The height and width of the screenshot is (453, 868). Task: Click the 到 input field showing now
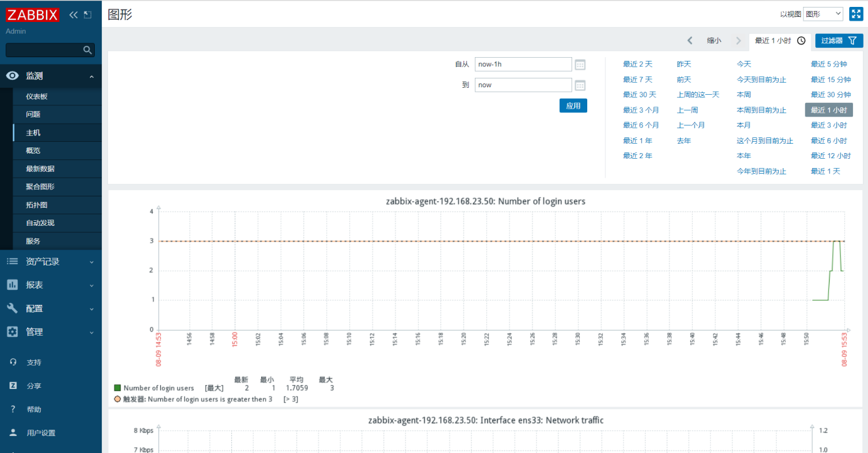pyautogui.click(x=523, y=85)
